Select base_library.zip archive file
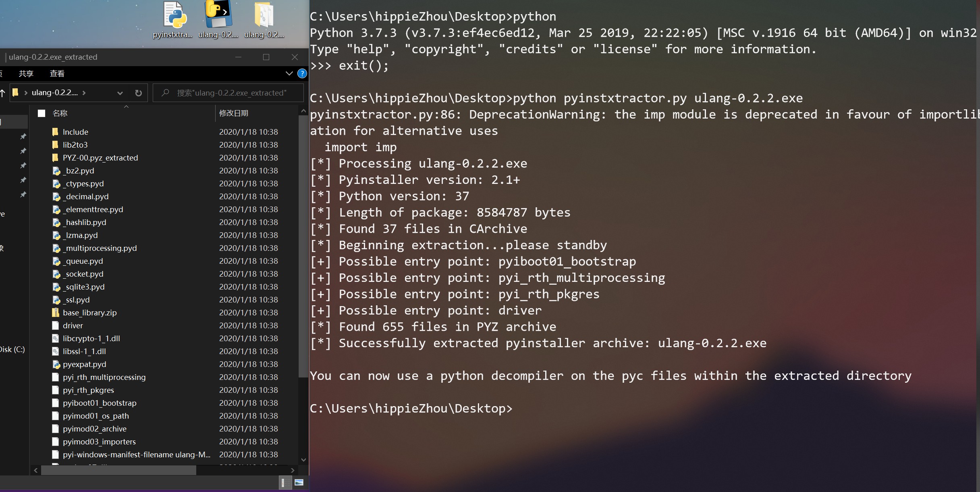 pos(89,313)
